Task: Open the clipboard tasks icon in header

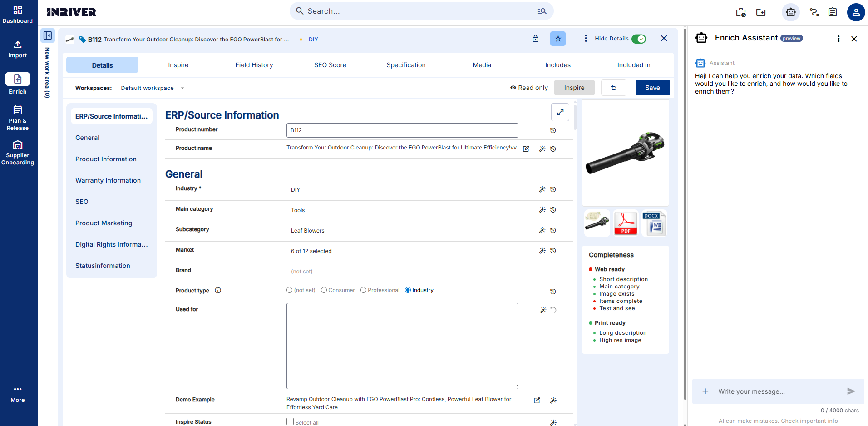Action: (x=833, y=12)
